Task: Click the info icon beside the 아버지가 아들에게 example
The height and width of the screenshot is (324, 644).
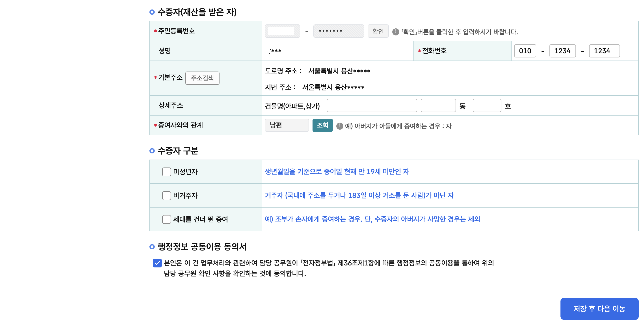Action: coord(339,126)
